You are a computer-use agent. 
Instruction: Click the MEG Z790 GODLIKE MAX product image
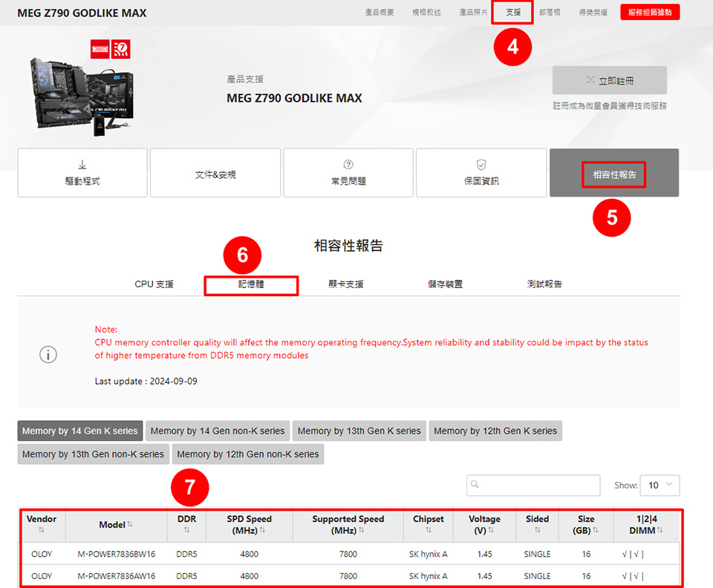pos(82,96)
